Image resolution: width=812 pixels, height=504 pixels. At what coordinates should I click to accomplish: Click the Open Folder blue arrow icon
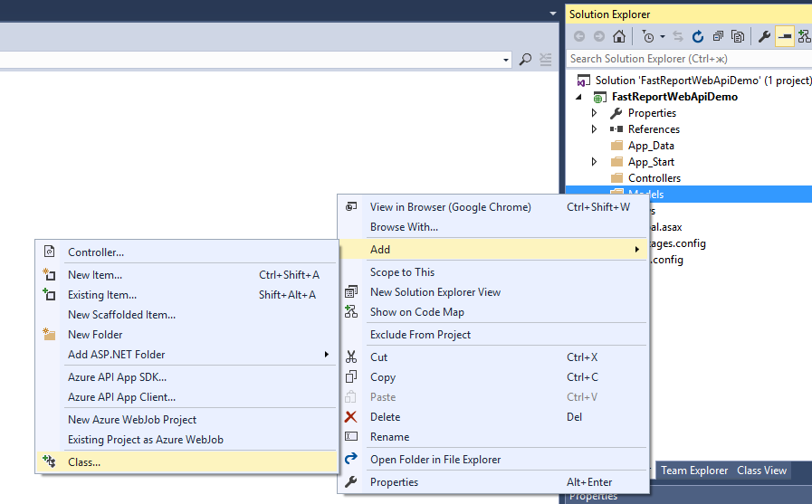[x=350, y=459]
